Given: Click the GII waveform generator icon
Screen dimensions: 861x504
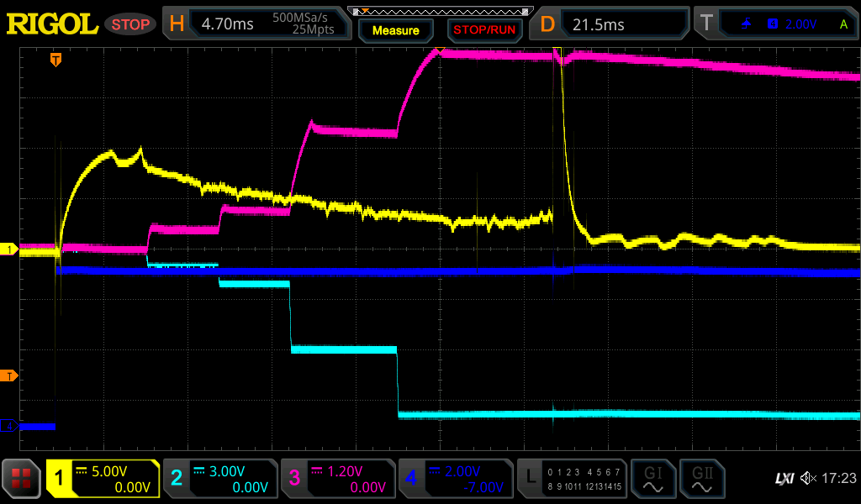Looking at the screenshot, I should 701,479.
